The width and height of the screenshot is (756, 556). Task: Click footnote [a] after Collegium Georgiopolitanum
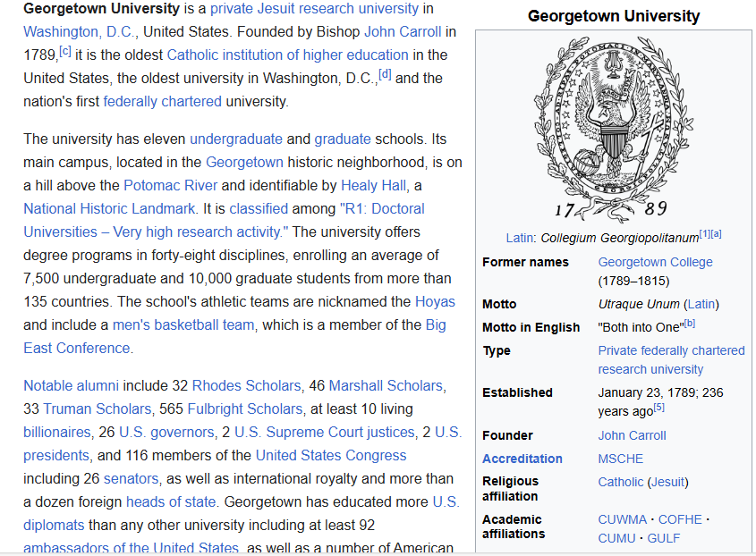coord(716,234)
